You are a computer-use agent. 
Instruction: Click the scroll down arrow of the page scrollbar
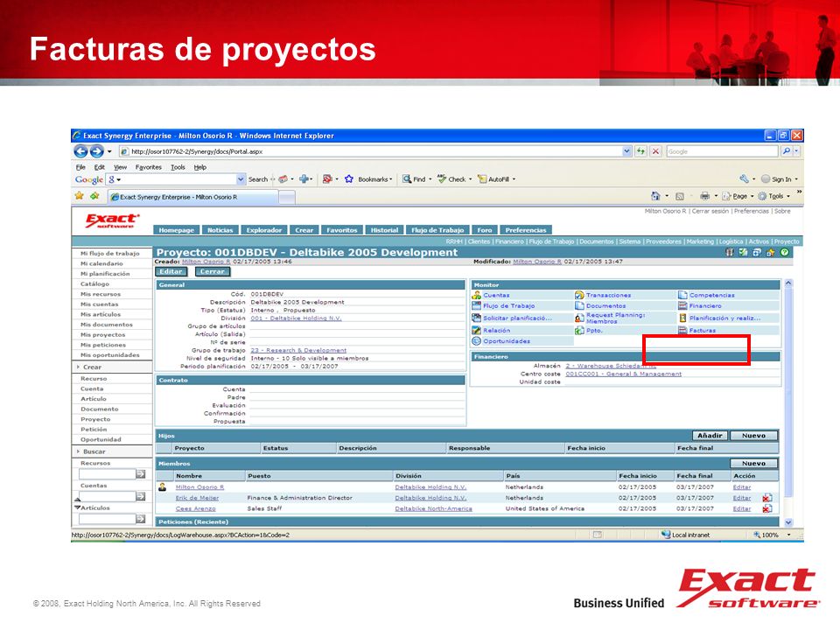tap(788, 521)
